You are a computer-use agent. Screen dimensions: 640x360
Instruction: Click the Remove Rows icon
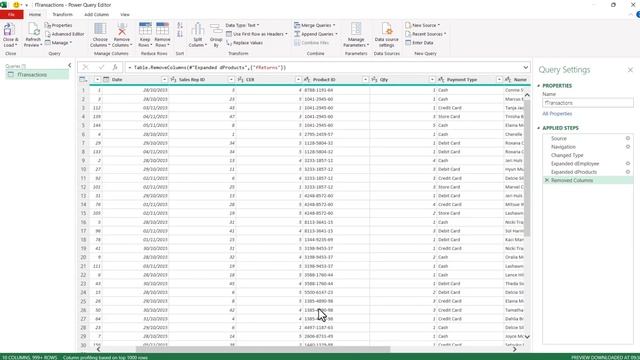tap(162, 29)
